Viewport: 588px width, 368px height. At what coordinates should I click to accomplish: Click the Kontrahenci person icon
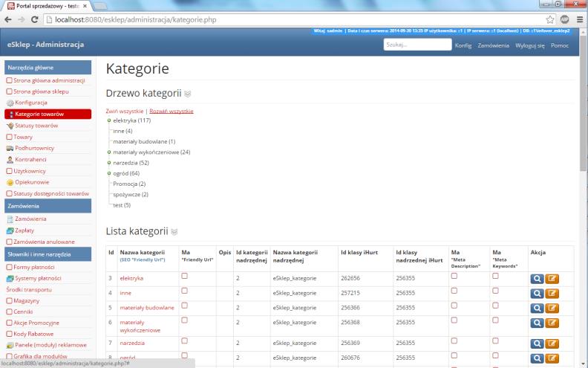click(x=10, y=160)
